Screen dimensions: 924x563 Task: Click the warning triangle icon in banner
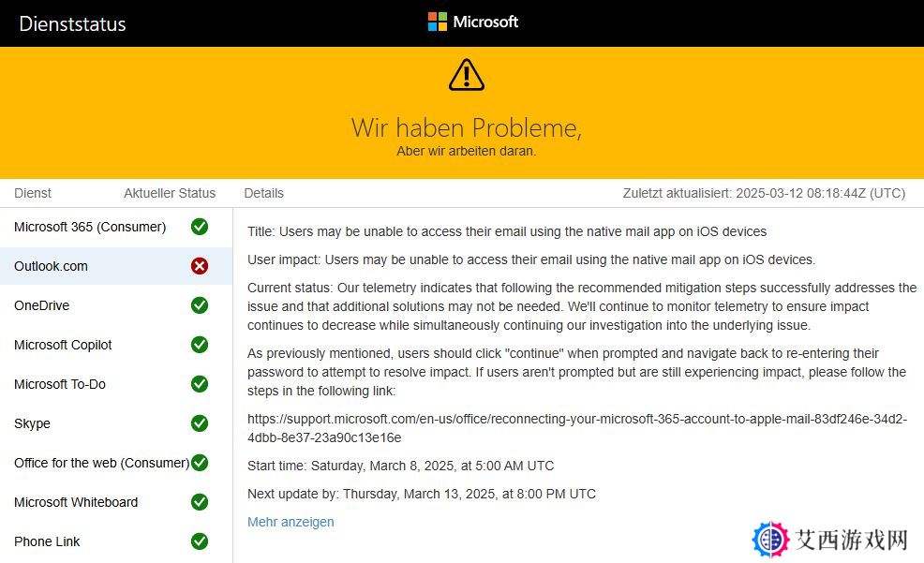pyautogui.click(x=466, y=75)
